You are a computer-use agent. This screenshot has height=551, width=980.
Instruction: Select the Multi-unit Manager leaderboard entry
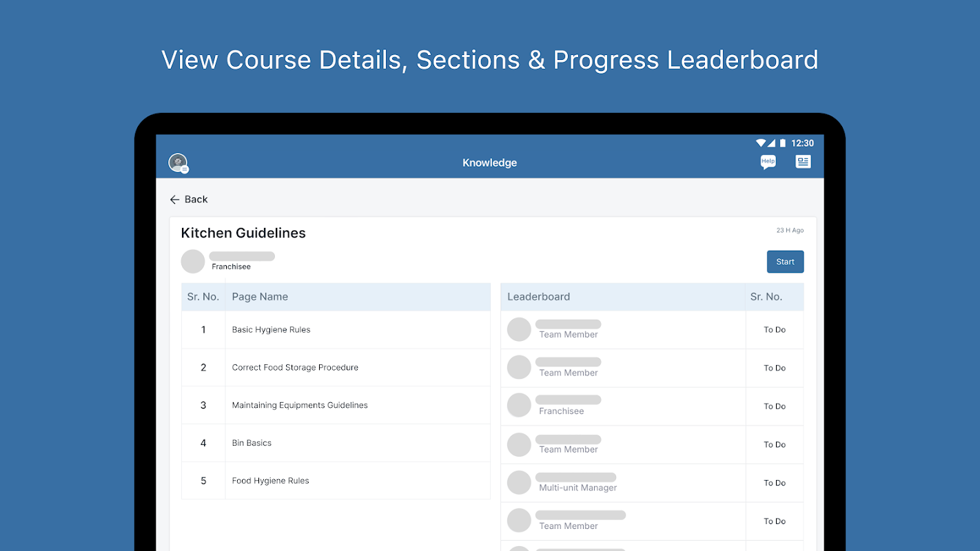coord(578,483)
